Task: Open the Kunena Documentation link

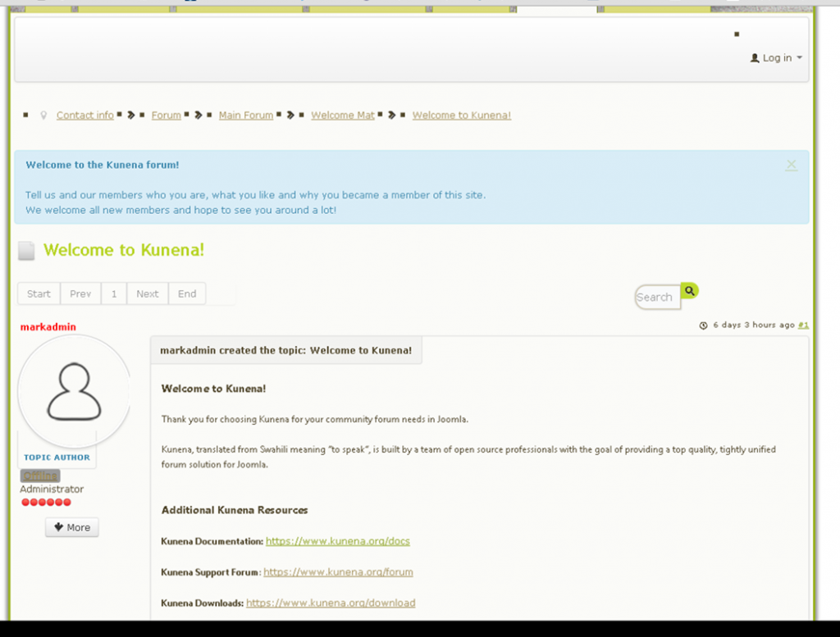Action: click(x=338, y=541)
